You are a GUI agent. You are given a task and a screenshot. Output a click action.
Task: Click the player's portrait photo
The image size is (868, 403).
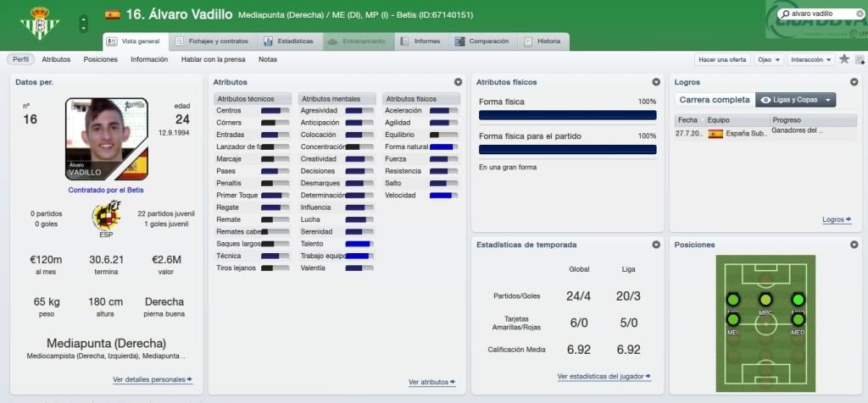107,139
